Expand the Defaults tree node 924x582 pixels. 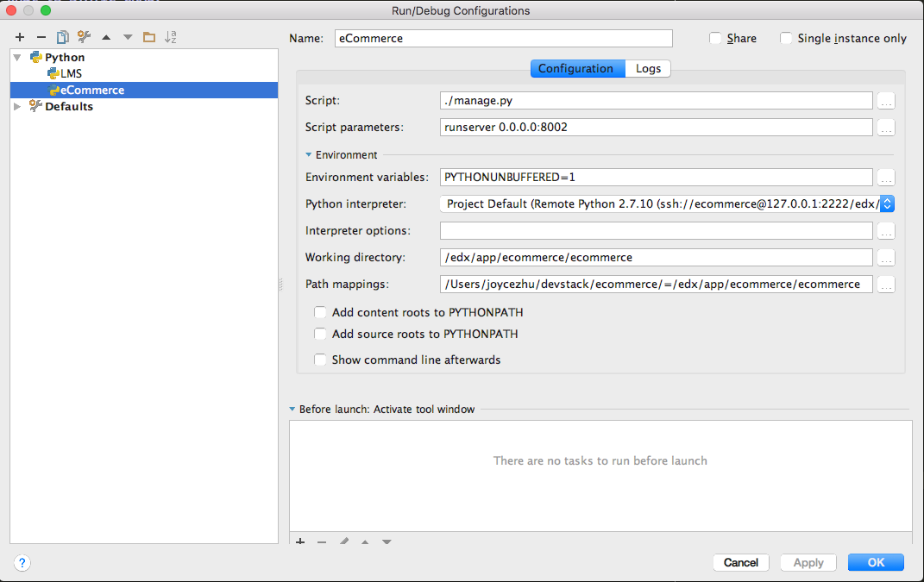coord(17,107)
